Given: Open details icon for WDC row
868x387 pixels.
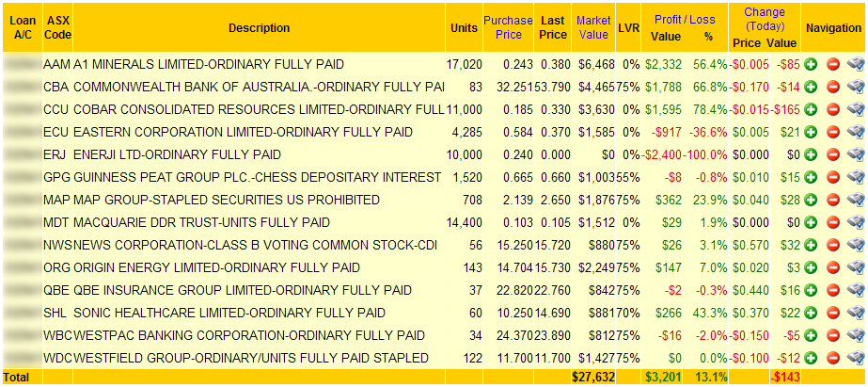Looking at the screenshot, I should click(855, 358).
